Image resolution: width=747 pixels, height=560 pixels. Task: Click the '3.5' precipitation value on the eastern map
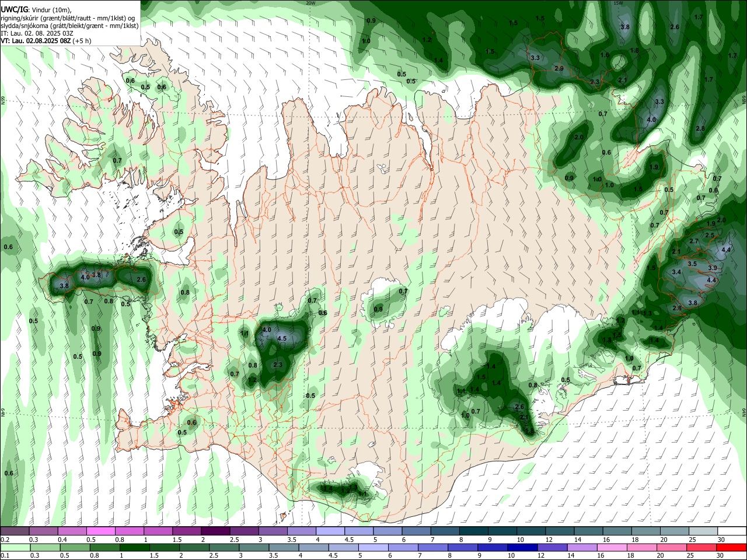click(692, 264)
